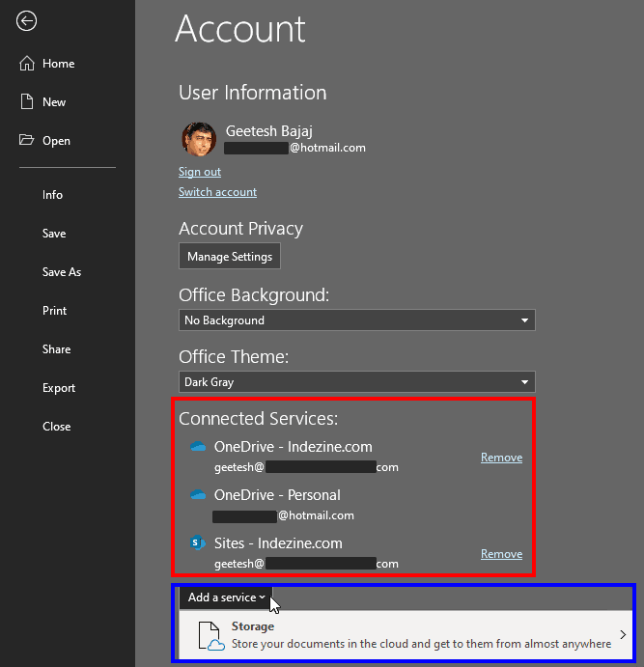The width and height of the screenshot is (644, 667).
Task: Remove OneDrive - Indezine.com service
Action: [x=501, y=458]
